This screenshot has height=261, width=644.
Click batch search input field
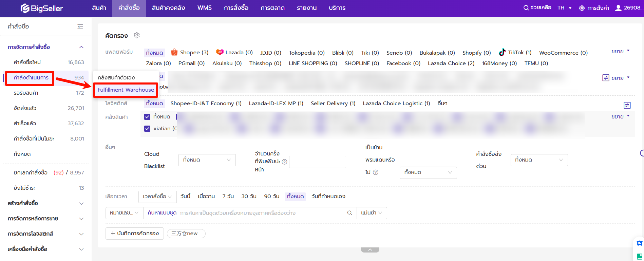250,213
